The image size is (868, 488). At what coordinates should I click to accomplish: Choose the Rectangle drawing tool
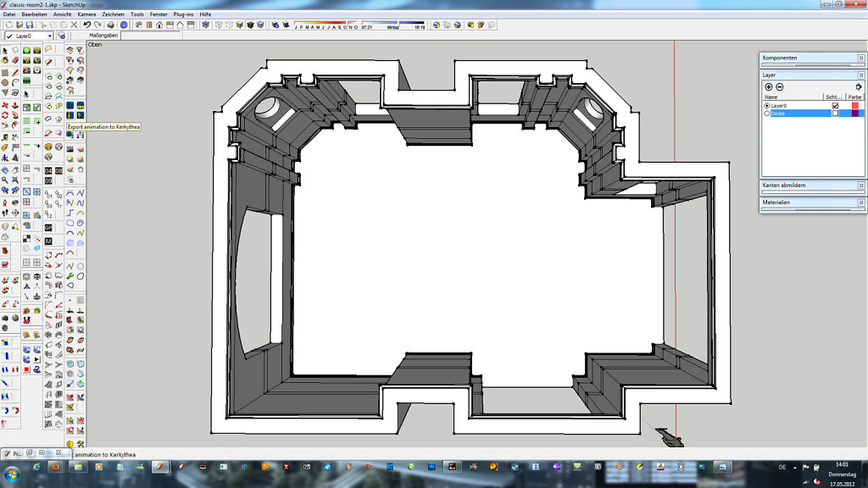tap(5, 73)
